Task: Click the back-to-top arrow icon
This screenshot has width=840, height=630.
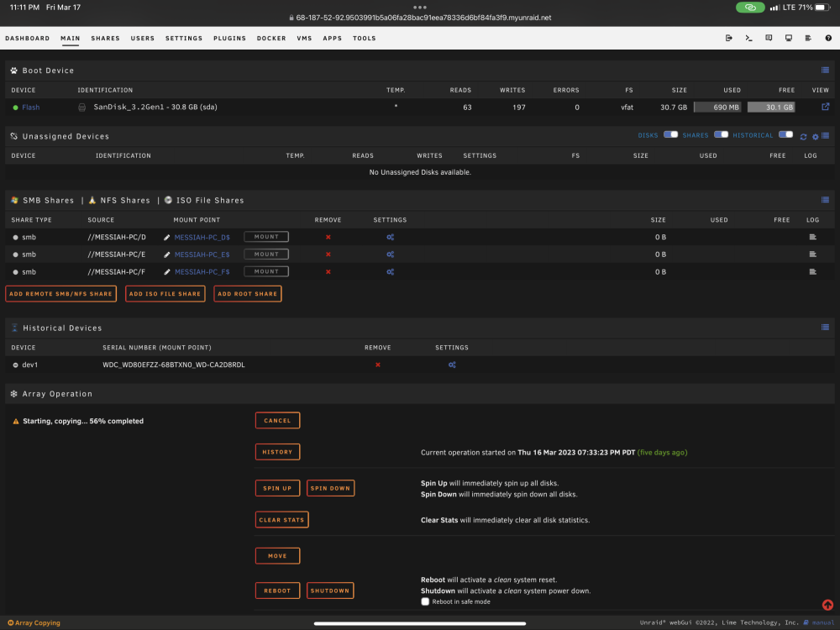Action: click(x=827, y=605)
